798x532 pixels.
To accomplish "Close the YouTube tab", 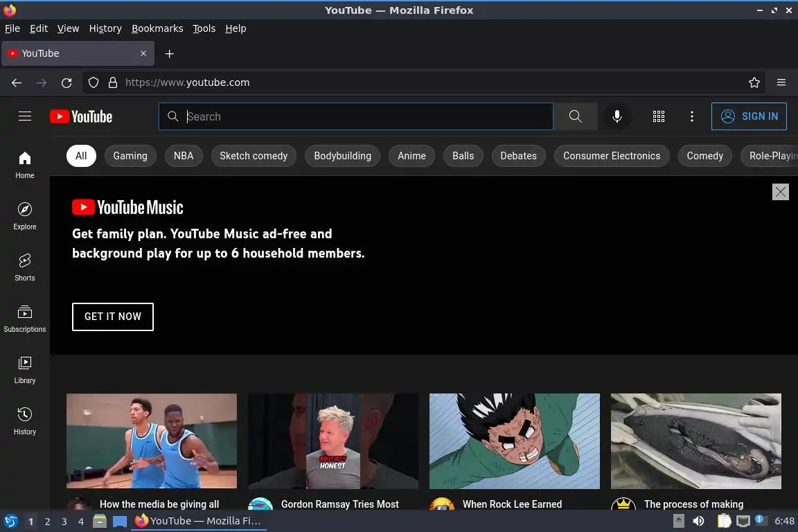I will 143,53.
